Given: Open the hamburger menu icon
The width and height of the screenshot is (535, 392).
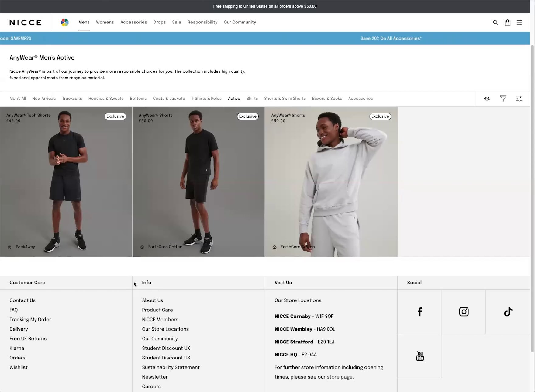Looking at the screenshot, I should tap(519, 23).
